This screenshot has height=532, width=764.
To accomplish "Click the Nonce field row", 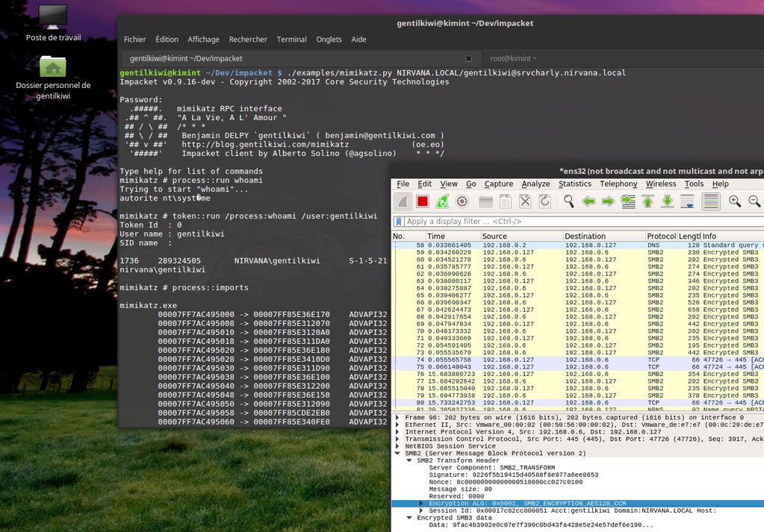I will coord(506,482).
